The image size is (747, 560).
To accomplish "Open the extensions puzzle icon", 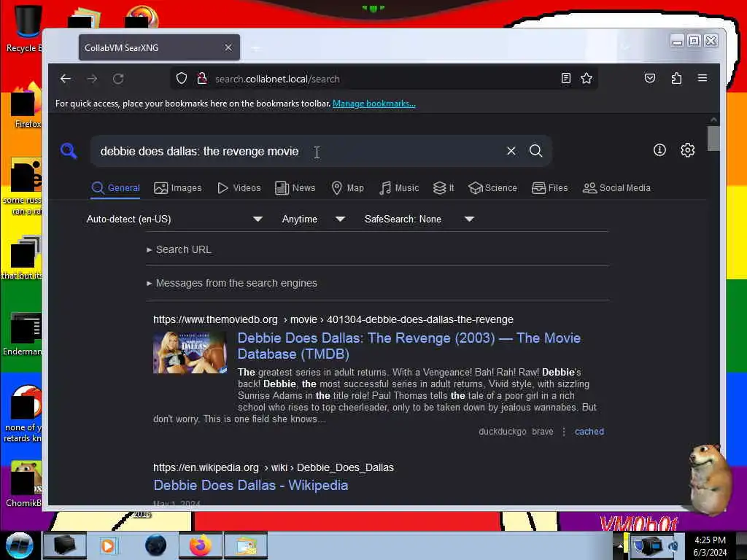I will point(676,78).
